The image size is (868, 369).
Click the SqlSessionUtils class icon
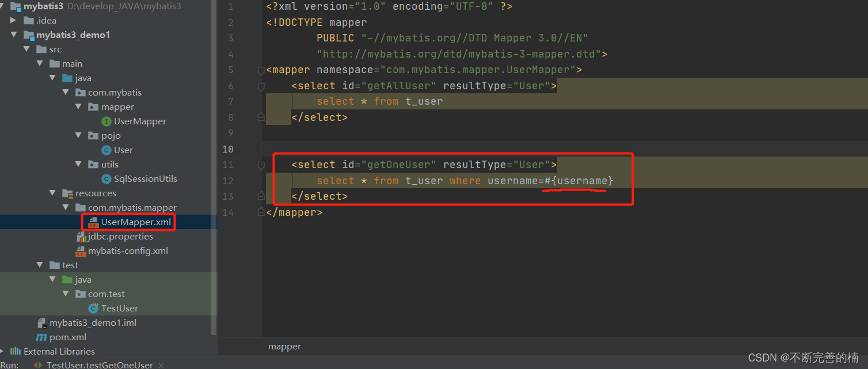[x=106, y=178]
